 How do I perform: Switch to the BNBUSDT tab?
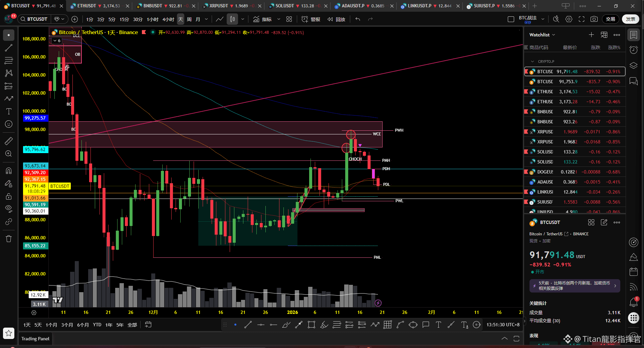pos(166,6)
